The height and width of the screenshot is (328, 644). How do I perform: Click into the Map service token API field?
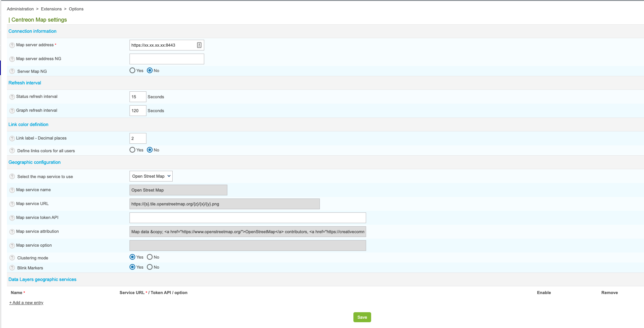(x=247, y=218)
